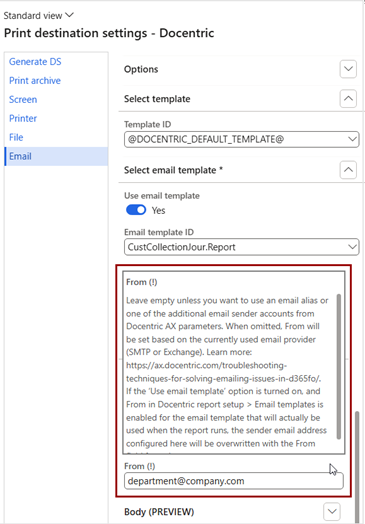Collapse the Select email template section chevron
The width and height of the screenshot is (365, 524).
pyautogui.click(x=348, y=170)
